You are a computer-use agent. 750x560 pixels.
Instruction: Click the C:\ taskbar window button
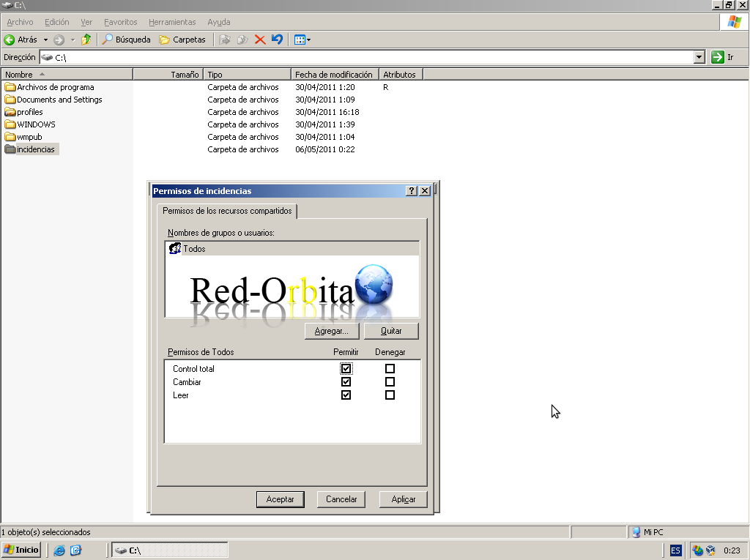pyautogui.click(x=170, y=550)
